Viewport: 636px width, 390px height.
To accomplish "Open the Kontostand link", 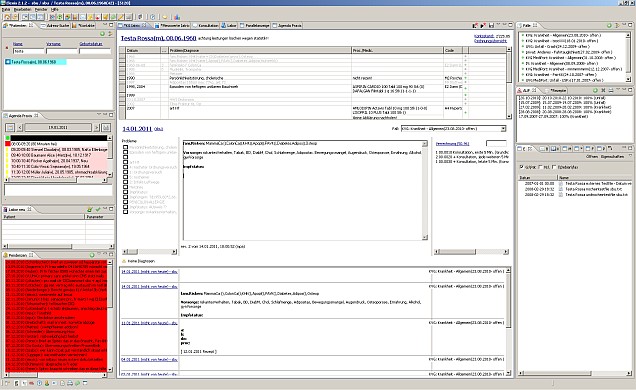I will click(x=484, y=36).
